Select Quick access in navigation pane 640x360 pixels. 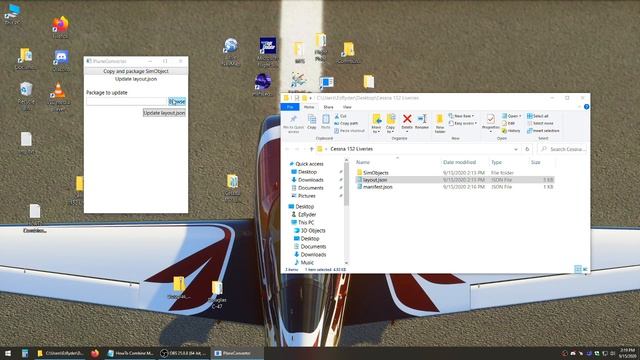pos(309,164)
